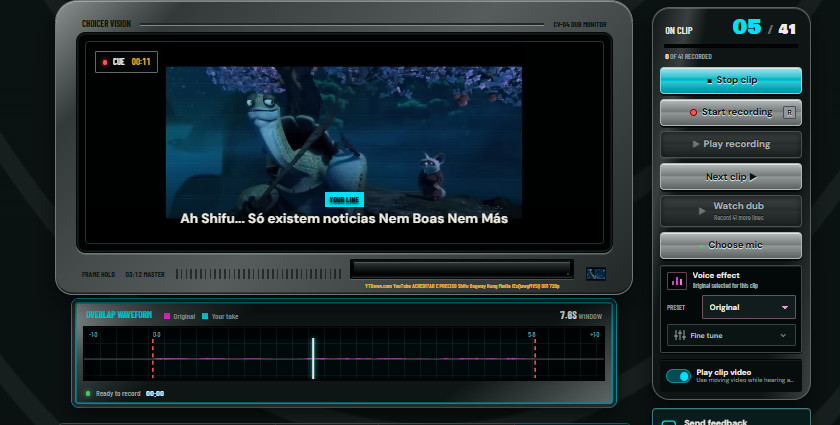Click the white playhead in the waveform

313,359
